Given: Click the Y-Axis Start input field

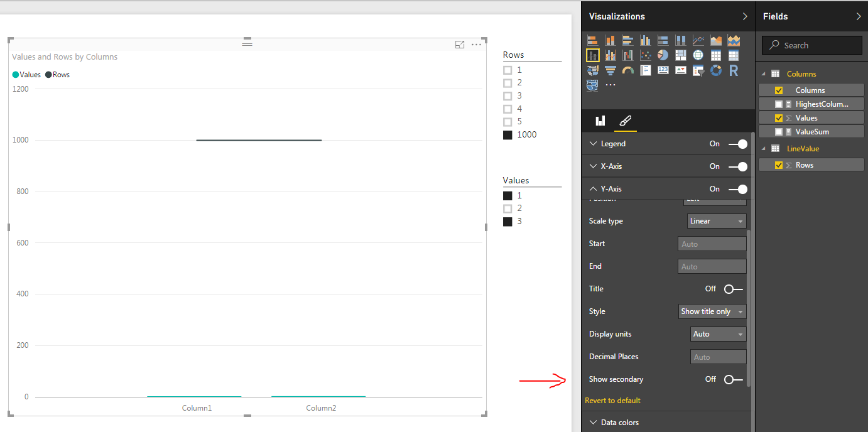Looking at the screenshot, I should point(712,244).
